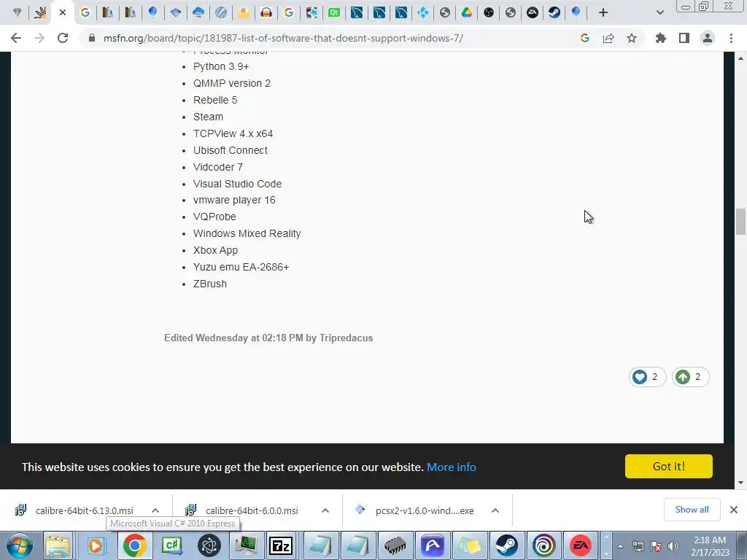747x560 pixels.
Task: Switch to the headphones icon tab
Action: (x=266, y=13)
